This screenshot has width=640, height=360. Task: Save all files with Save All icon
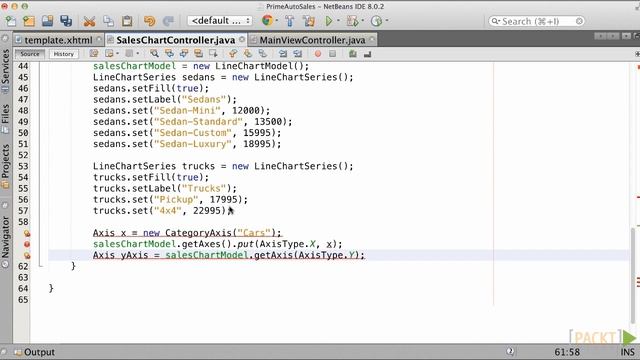click(x=66, y=21)
